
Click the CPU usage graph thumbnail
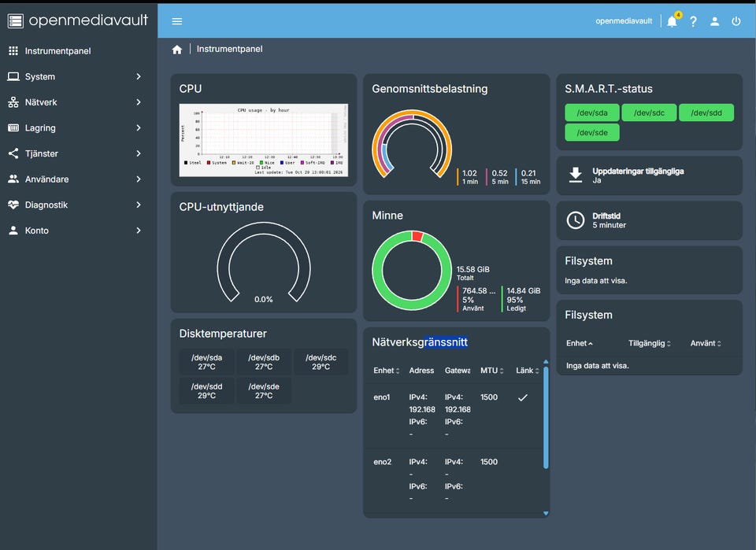click(x=264, y=140)
